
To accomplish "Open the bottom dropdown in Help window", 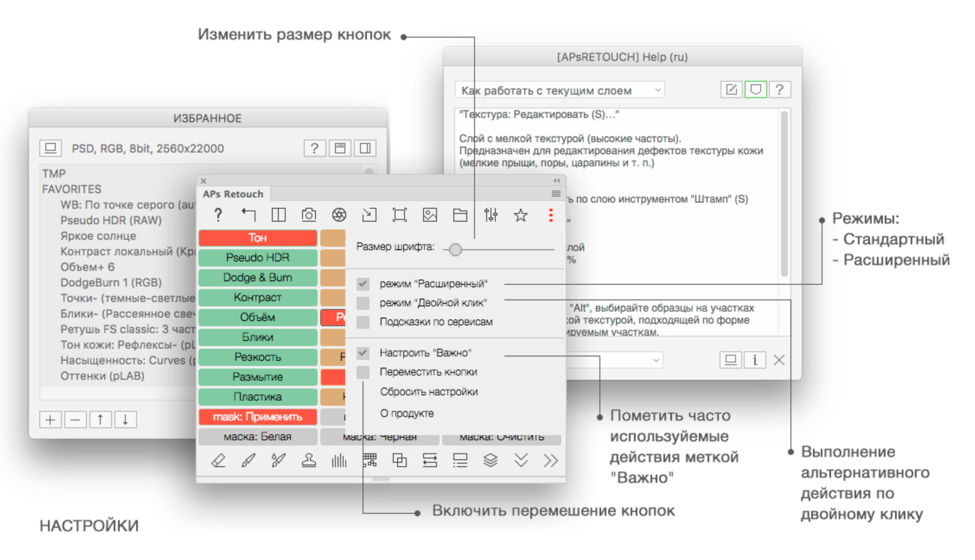I will [x=614, y=360].
